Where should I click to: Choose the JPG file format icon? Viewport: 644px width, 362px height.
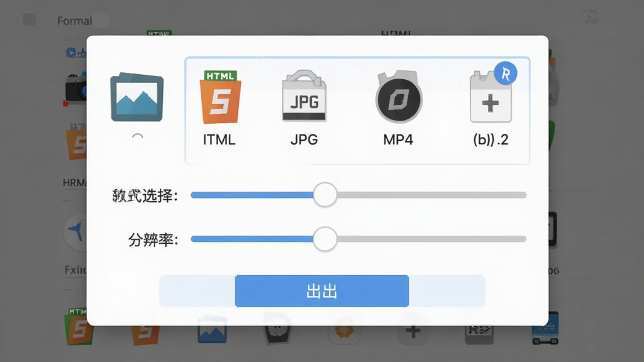pos(304,96)
